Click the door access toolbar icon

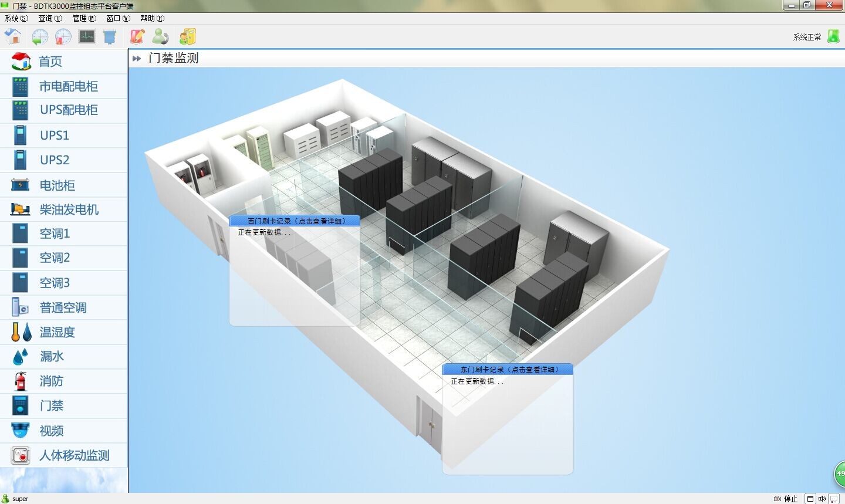coord(187,36)
